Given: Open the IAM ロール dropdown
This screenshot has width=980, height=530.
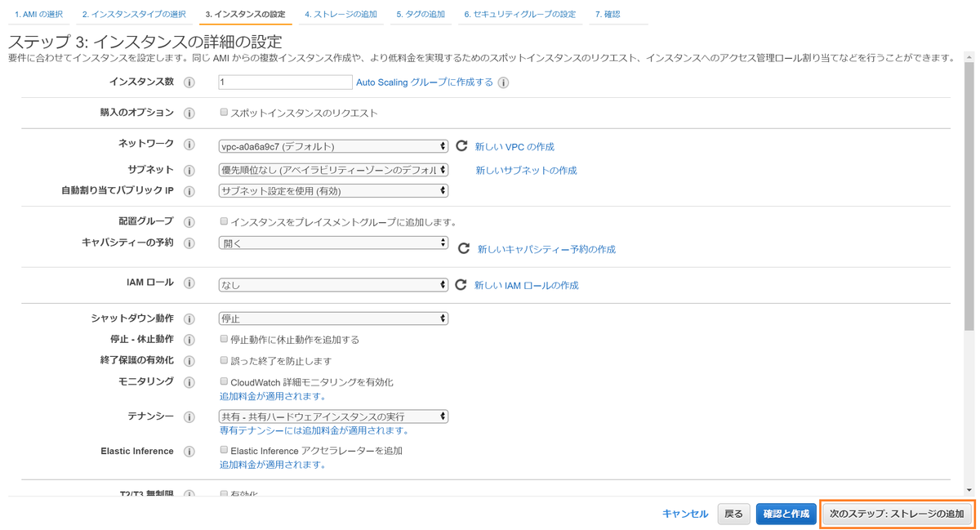Looking at the screenshot, I should (332, 285).
